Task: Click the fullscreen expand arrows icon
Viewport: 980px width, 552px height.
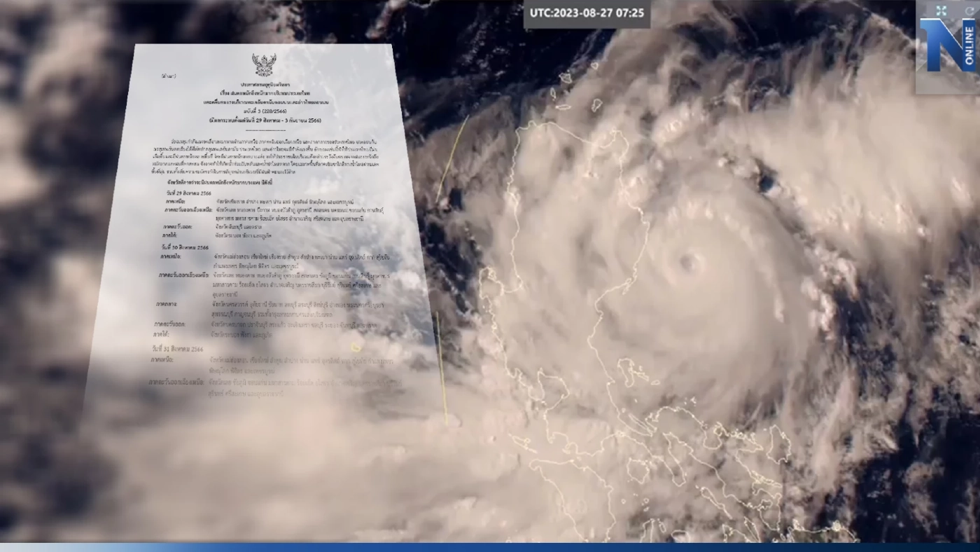Action: pos(941,10)
